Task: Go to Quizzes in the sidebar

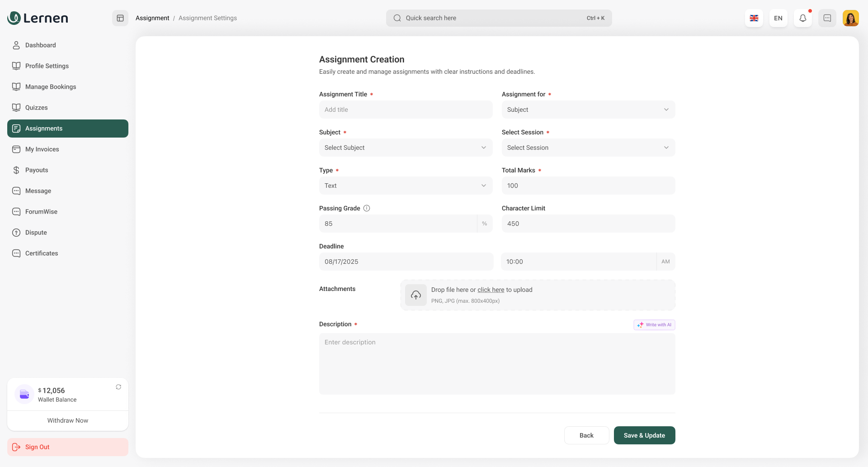Action: tap(36, 108)
